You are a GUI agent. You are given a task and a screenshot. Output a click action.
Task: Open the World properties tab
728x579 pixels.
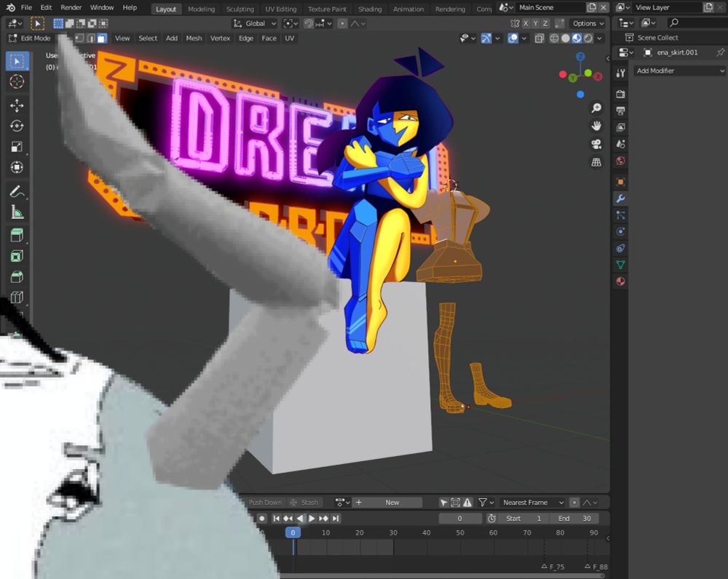click(620, 161)
